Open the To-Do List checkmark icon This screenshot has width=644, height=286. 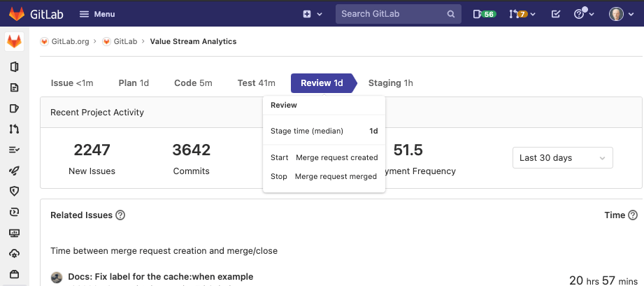(555, 14)
